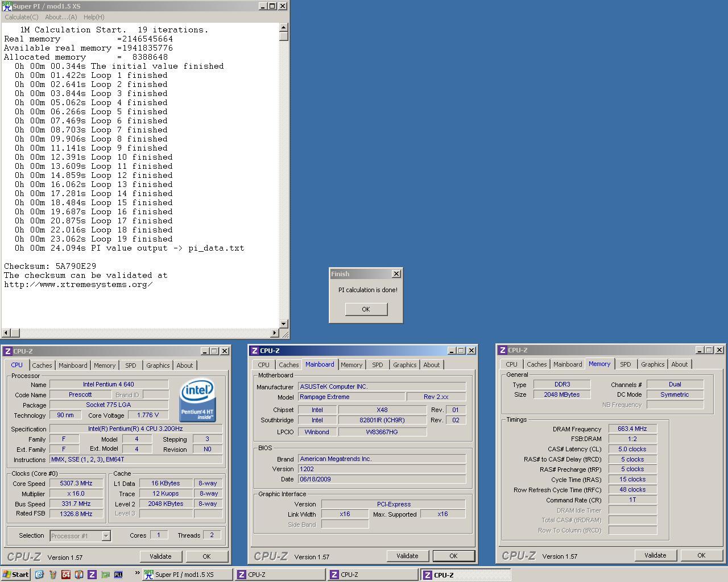Click the Core Voltage 1.776 V value
728x582 pixels.
(x=148, y=415)
